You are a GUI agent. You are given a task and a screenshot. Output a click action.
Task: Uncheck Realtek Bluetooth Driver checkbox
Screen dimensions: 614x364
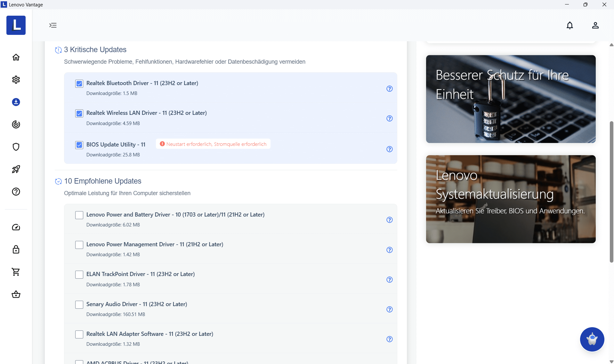(x=79, y=83)
